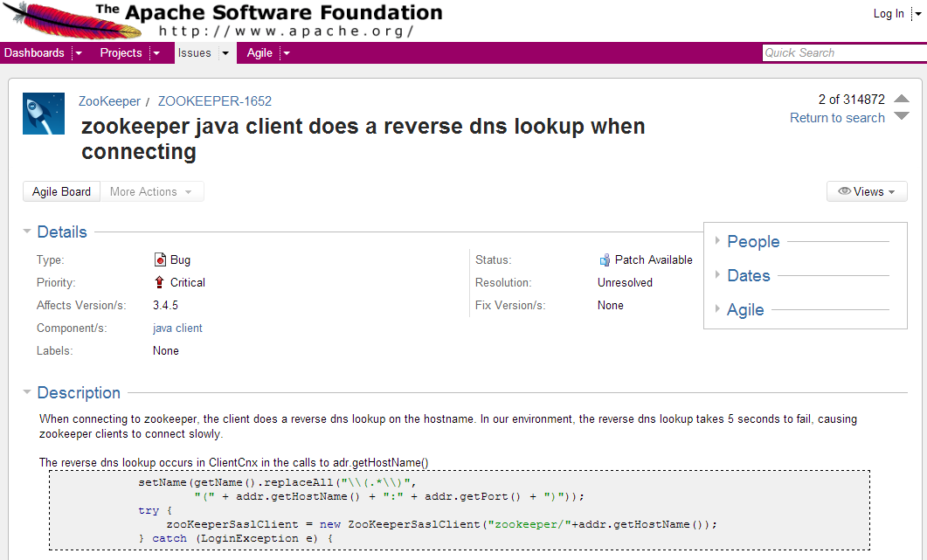927x560 pixels.
Task: Open the More Actions dropdown
Action: click(152, 191)
